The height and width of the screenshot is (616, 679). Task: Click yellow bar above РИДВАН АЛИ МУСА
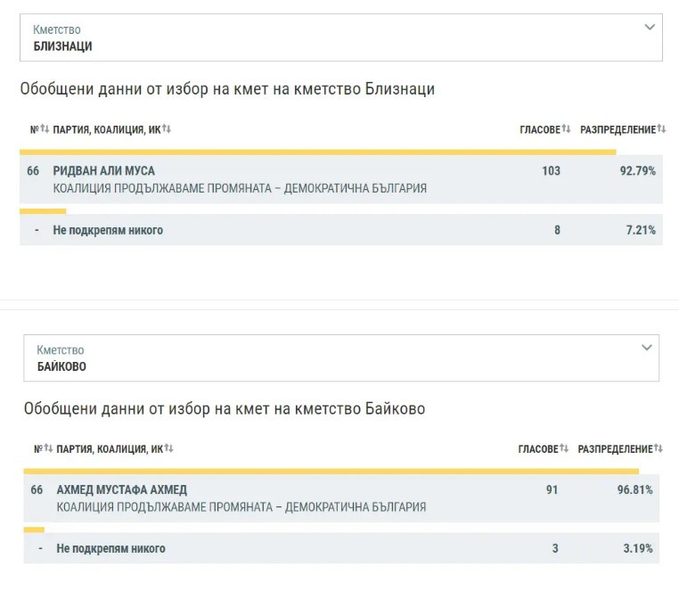[x=317, y=152]
